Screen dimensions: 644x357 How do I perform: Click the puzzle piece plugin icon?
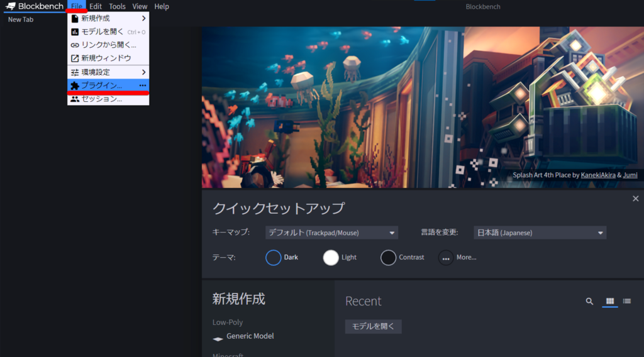pos(75,85)
